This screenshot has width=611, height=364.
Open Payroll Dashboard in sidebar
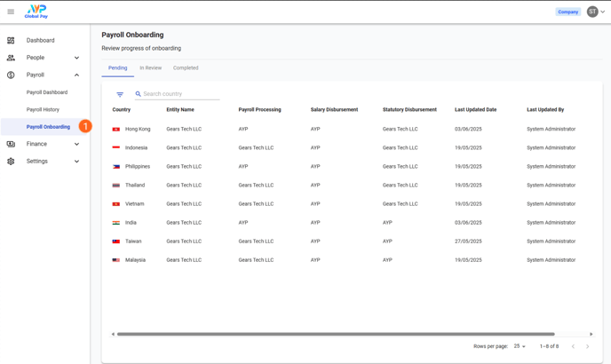coord(47,92)
